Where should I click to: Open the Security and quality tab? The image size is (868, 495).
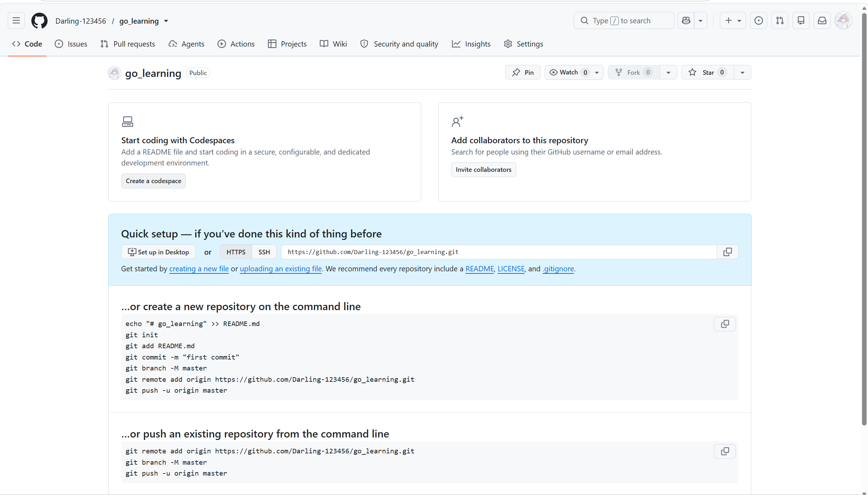(x=399, y=44)
